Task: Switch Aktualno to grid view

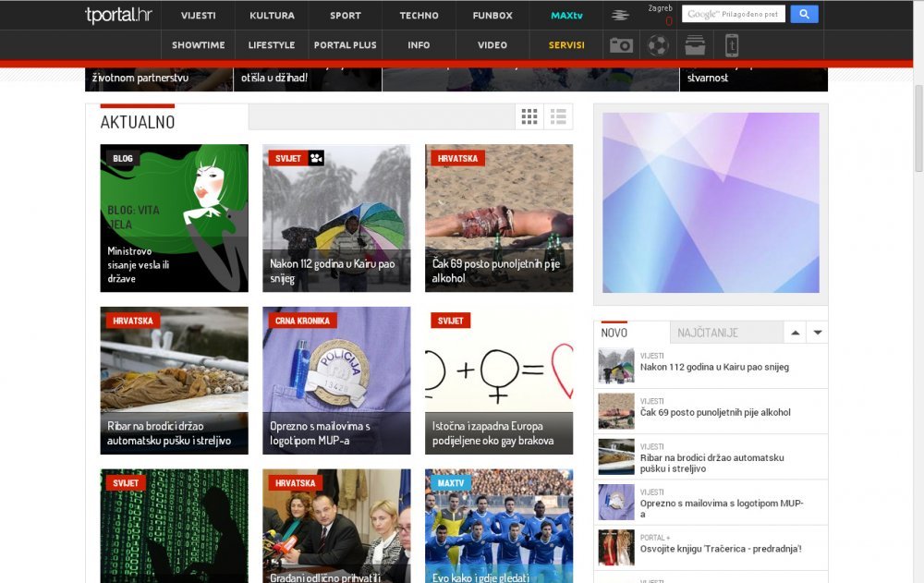Action: click(x=529, y=116)
